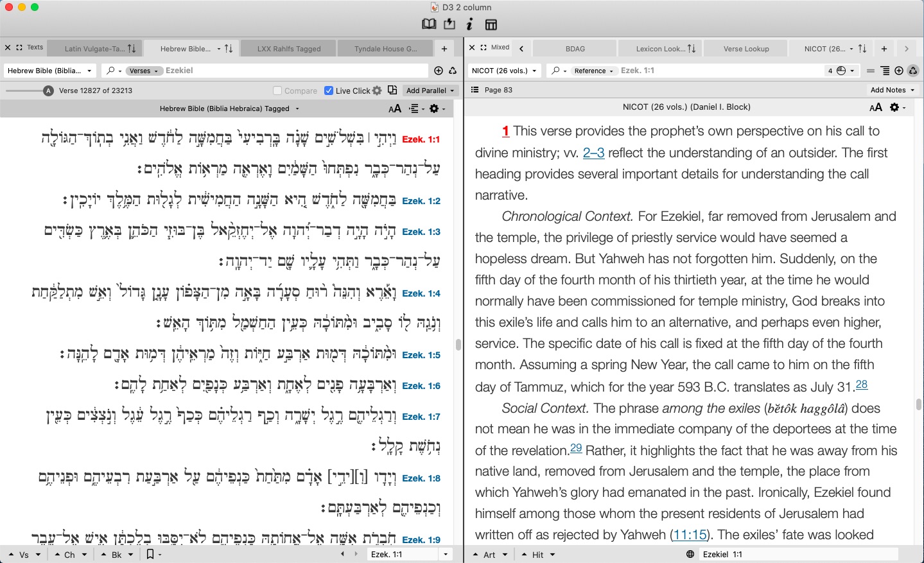Viewport: 924px width, 563px height.
Task: Follow the 11:15 verse link
Action: pyautogui.click(x=690, y=535)
